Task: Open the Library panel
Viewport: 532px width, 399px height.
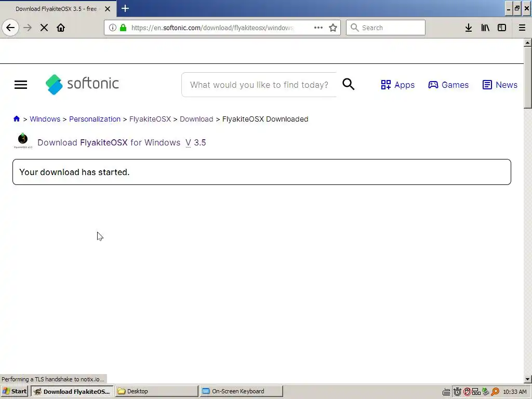Action: click(x=485, y=28)
